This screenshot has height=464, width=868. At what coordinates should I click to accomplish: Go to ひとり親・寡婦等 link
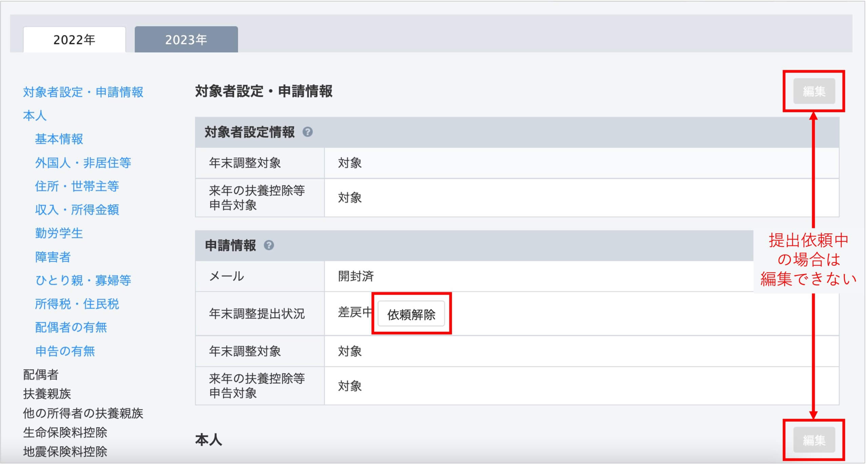coord(83,280)
